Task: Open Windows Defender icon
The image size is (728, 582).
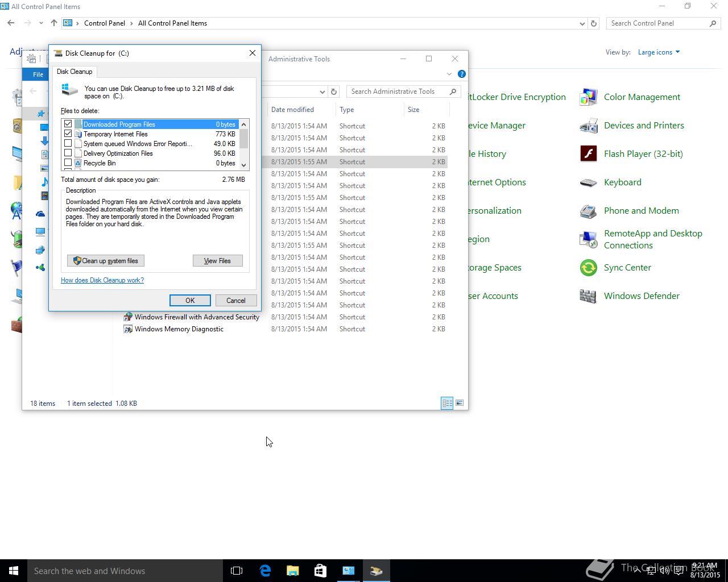Action: 588,296
